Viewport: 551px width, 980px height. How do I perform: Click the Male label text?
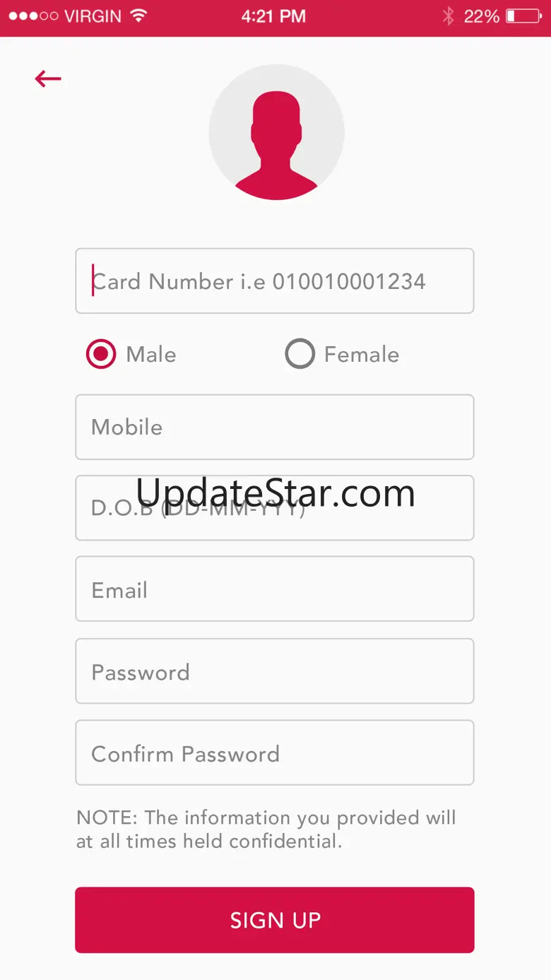point(151,354)
